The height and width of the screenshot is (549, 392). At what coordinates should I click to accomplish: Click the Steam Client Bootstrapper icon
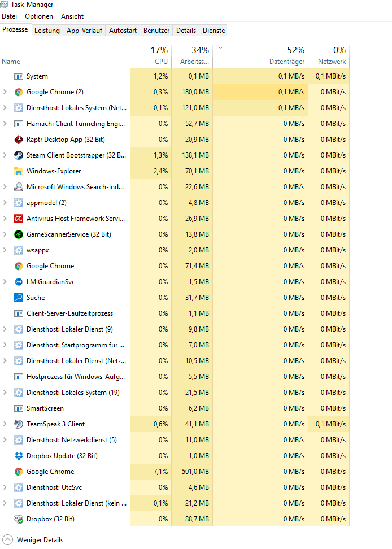point(19,155)
